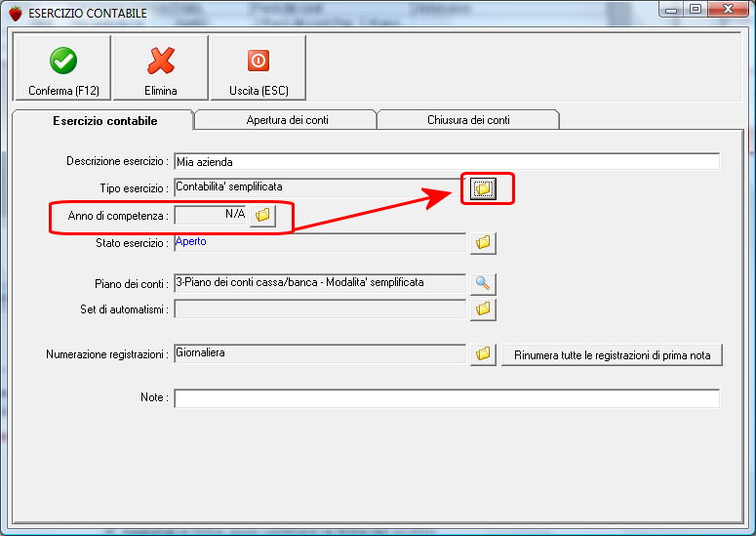756x536 pixels.
Task: Click Rinumera tutte le registrazioni di prima nota
Action: pyautogui.click(x=612, y=355)
